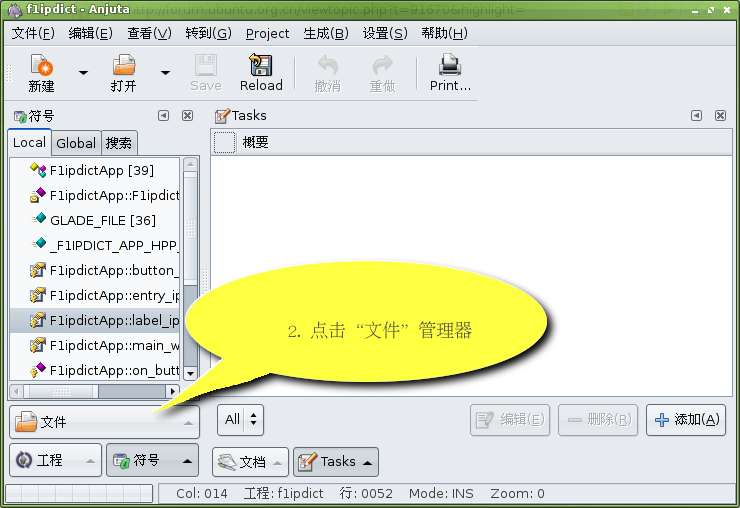Open the 转到(G) menu
This screenshot has height=508, width=740.
[x=208, y=33]
